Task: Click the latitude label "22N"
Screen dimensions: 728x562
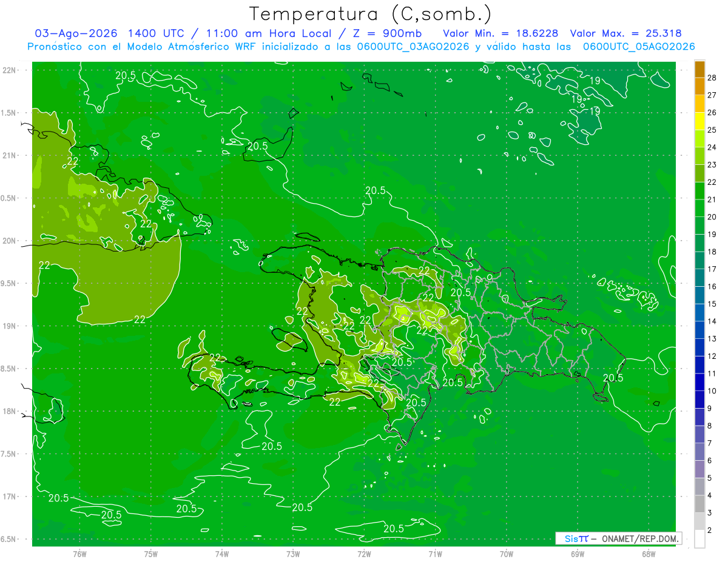Action: pos(9,70)
